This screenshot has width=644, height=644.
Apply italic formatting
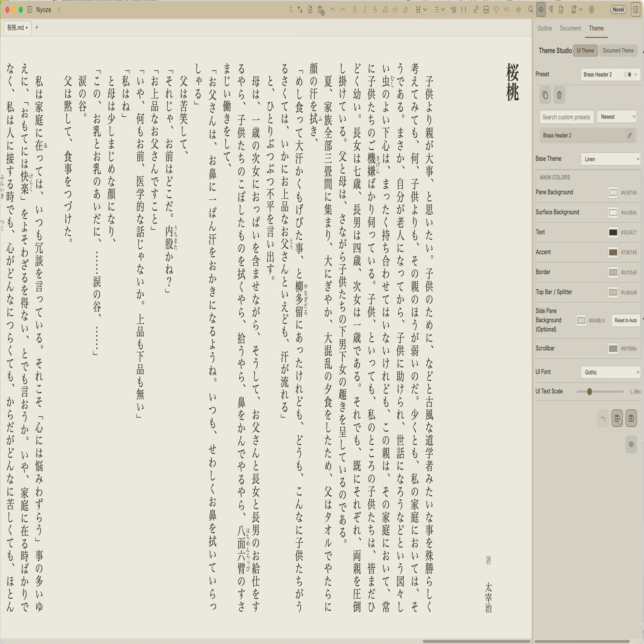[365, 10]
